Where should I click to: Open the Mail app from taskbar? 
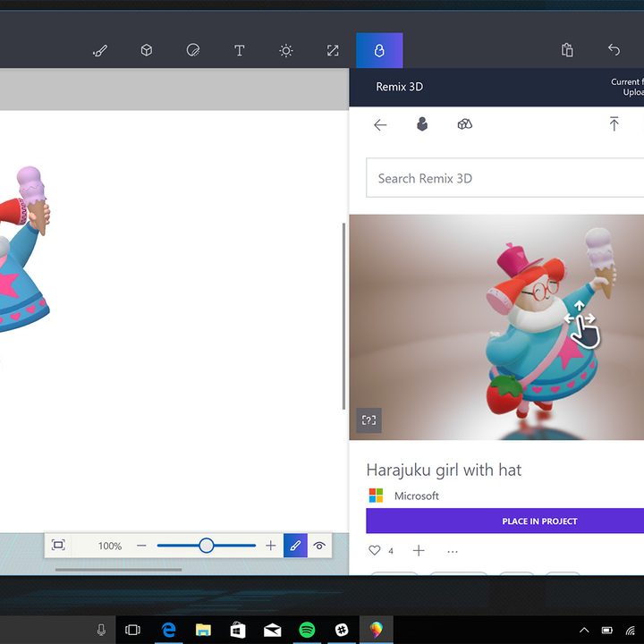(272, 630)
